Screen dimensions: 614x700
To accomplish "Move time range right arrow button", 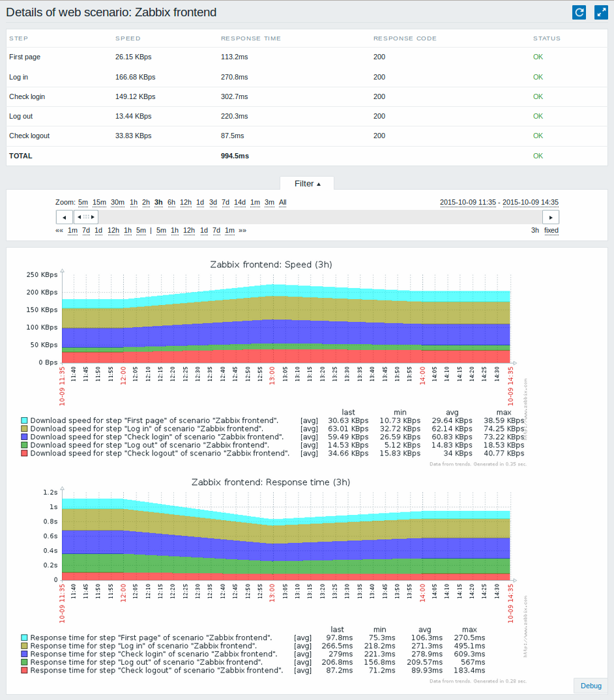I will [551, 218].
